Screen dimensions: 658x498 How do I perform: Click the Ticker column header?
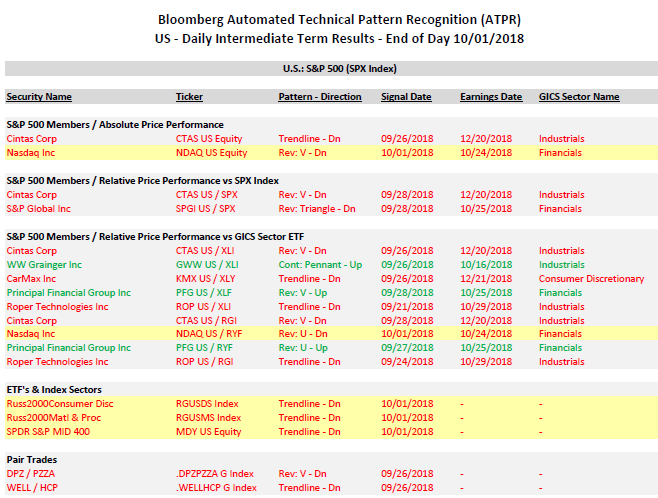189,97
